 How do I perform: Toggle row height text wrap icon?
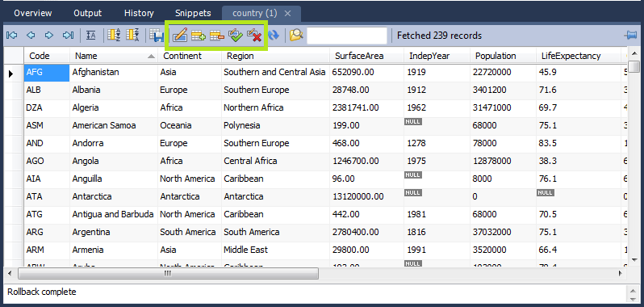tap(90, 36)
